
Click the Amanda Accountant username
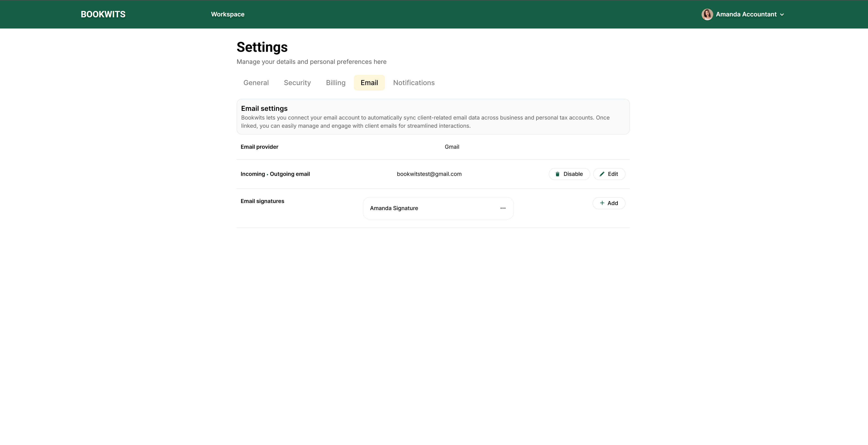(x=746, y=14)
